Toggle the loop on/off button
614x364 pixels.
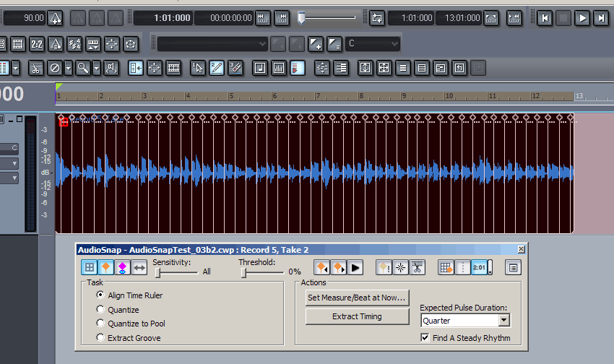click(376, 18)
